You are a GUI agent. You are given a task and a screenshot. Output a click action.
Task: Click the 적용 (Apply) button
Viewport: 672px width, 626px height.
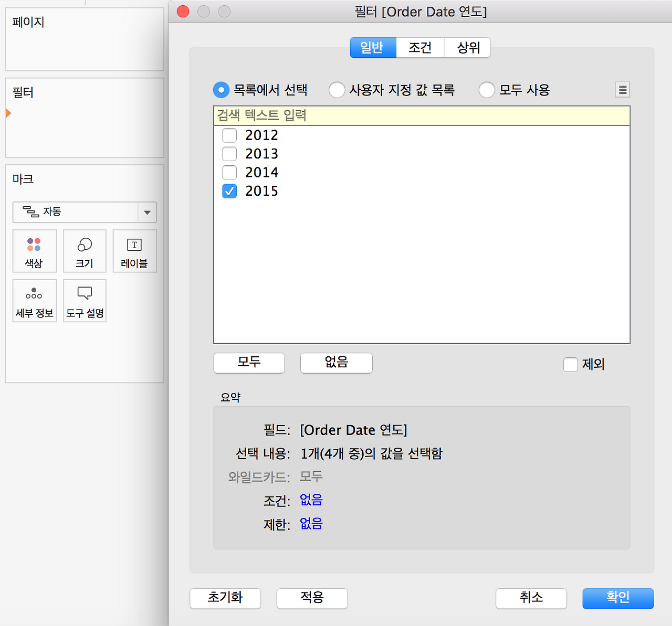coord(312,598)
